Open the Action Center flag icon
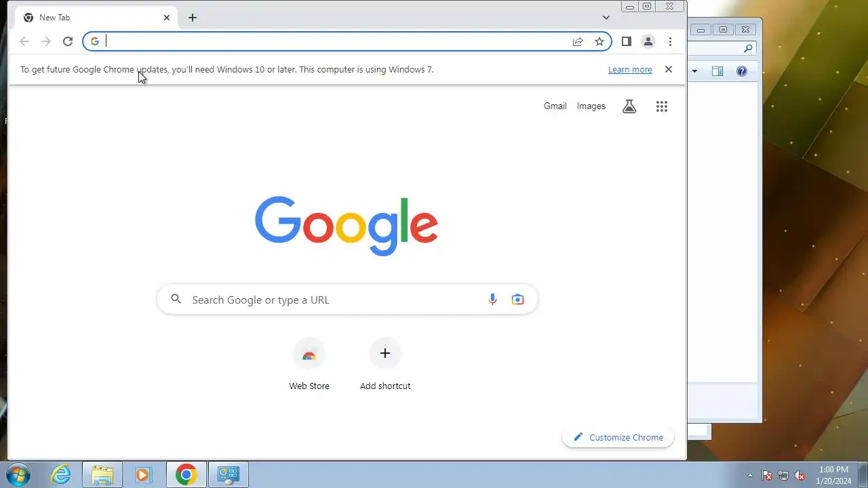 (x=767, y=475)
